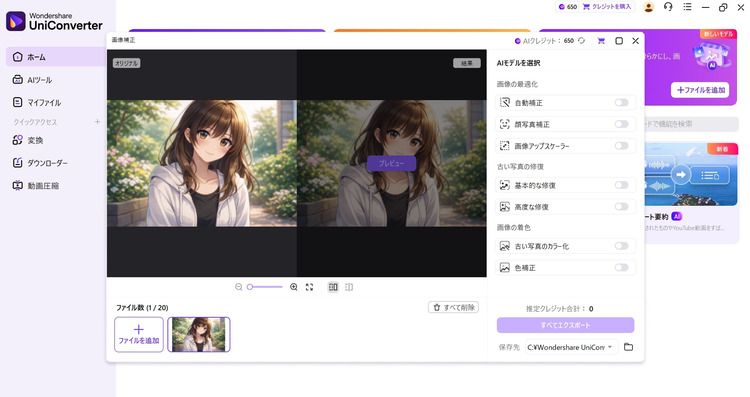Click the 結果 label on the preview

pyautogui.click(x=467, y=63)
